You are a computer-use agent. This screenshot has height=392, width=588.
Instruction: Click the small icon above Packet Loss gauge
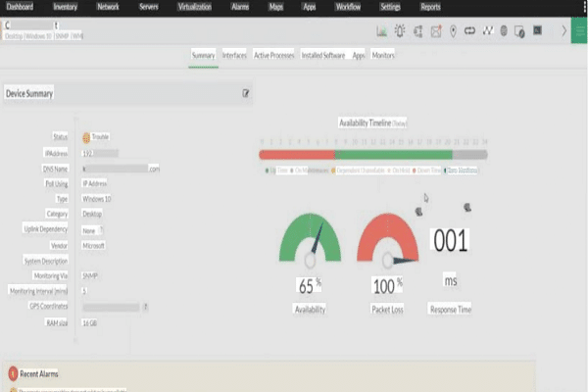click(x=418, y=212)
